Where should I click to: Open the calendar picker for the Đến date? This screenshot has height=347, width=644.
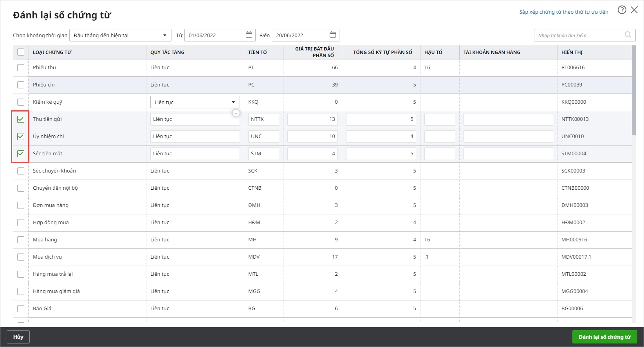[332, 35]
